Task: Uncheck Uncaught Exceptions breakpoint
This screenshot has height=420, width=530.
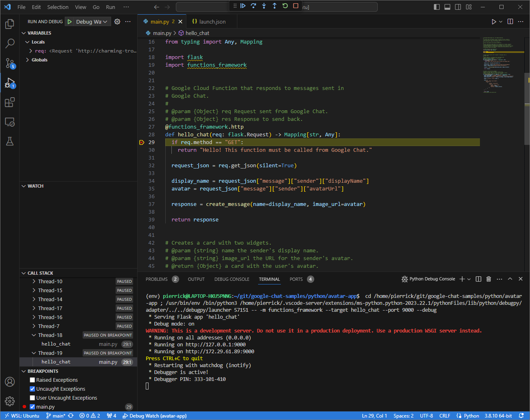Action: (33, 389)
